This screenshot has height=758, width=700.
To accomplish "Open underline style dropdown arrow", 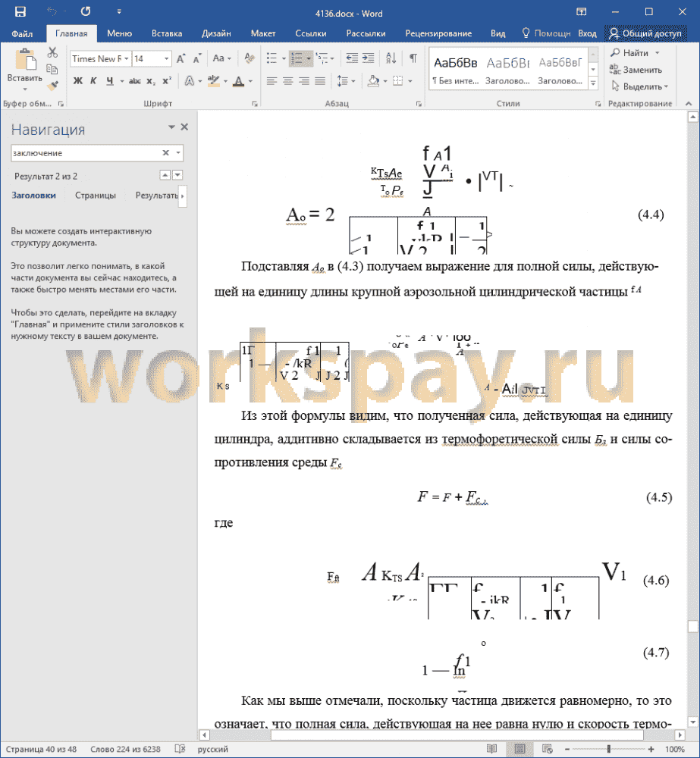I will (x=122, y=81).
